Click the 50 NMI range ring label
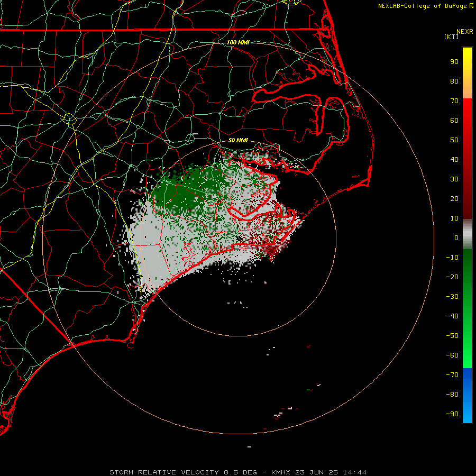The height and width of the screenshot is (476, 476). point(238,140)
